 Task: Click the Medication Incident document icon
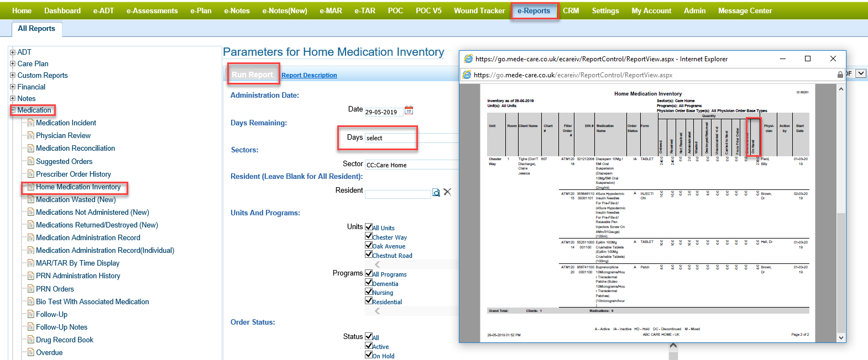pos(31,123)
